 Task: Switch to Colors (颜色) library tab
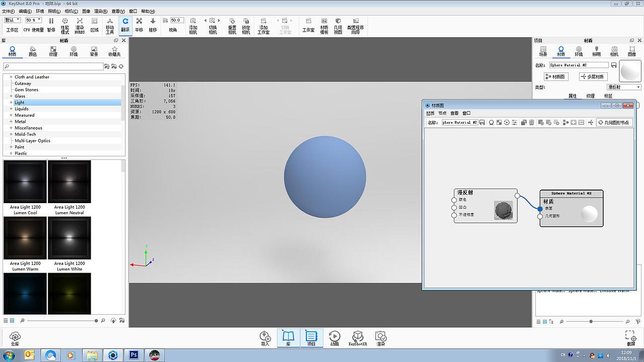33,51
